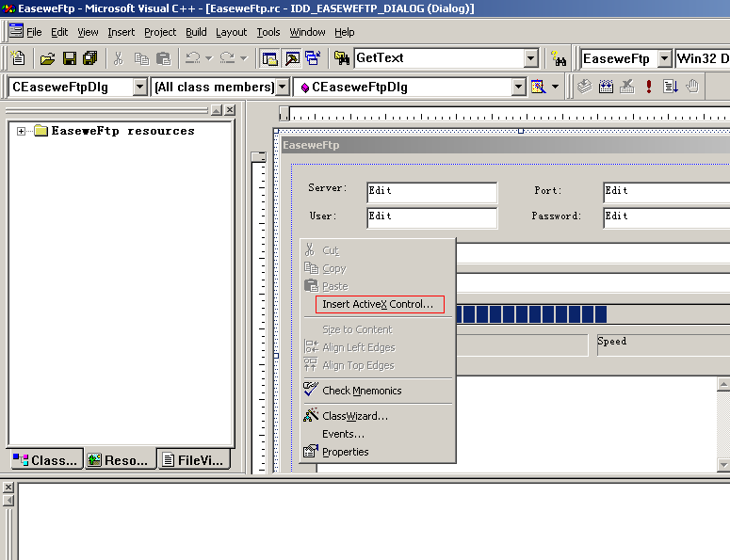Click the Port Edit input field
The height and width of the screenshot is (560, 730).
[667, 193]
